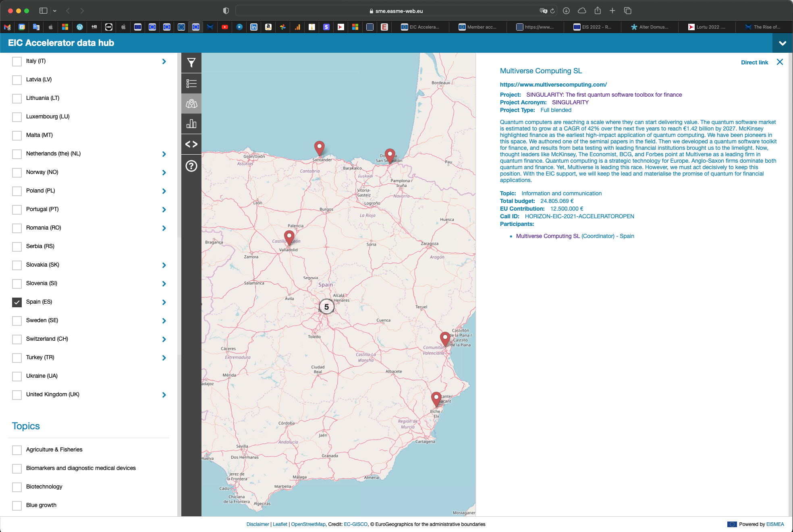Open the multiversecomputing.com website link

click(x=553, y=85)
